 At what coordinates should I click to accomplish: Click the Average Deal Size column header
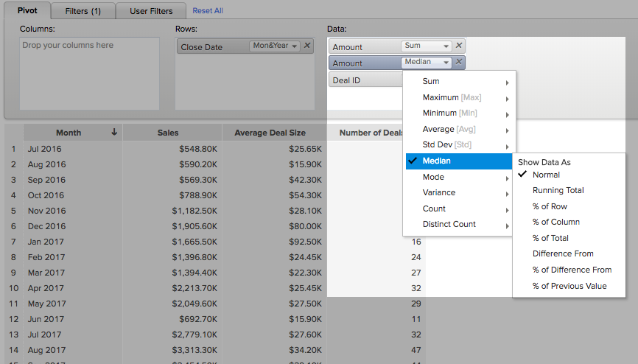270,133
